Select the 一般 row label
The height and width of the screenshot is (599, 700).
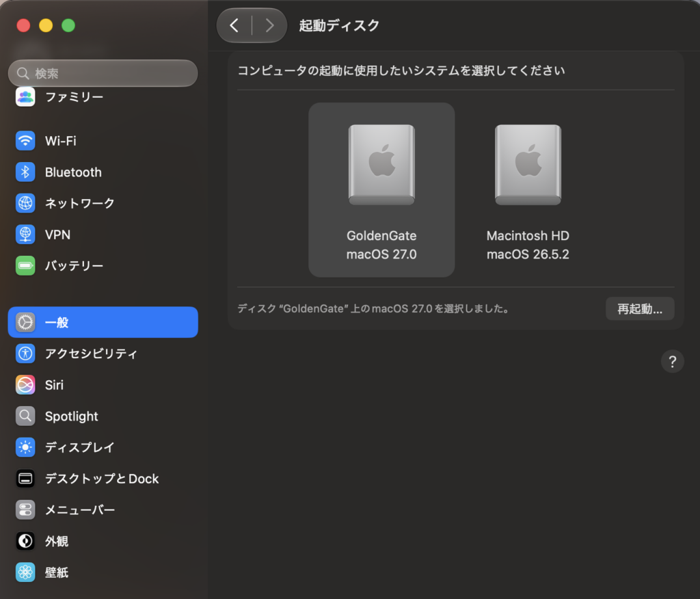[57, 323]
